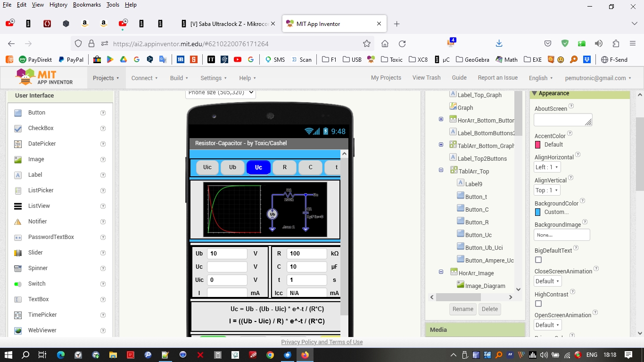Click BackgroundImage None field
Viewport: 644px width, 362px height.
click(x=562, y=235)
